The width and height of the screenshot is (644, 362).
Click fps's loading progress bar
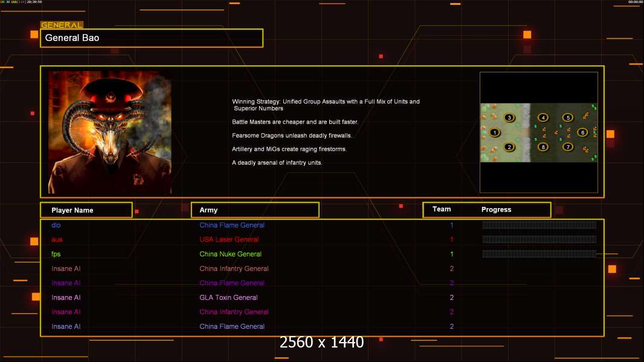coord(539,254)
